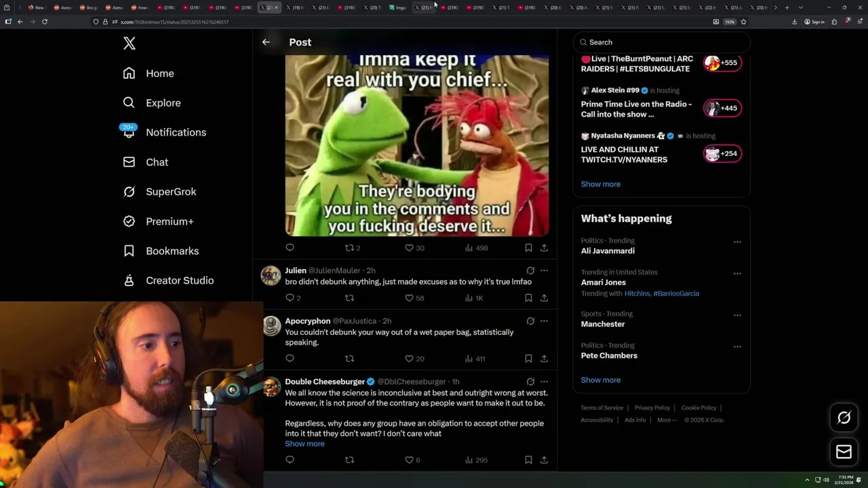The image size is (868, 488).
Task: Click the X logo in the sidebar
Action: click(x=130, y=43)
